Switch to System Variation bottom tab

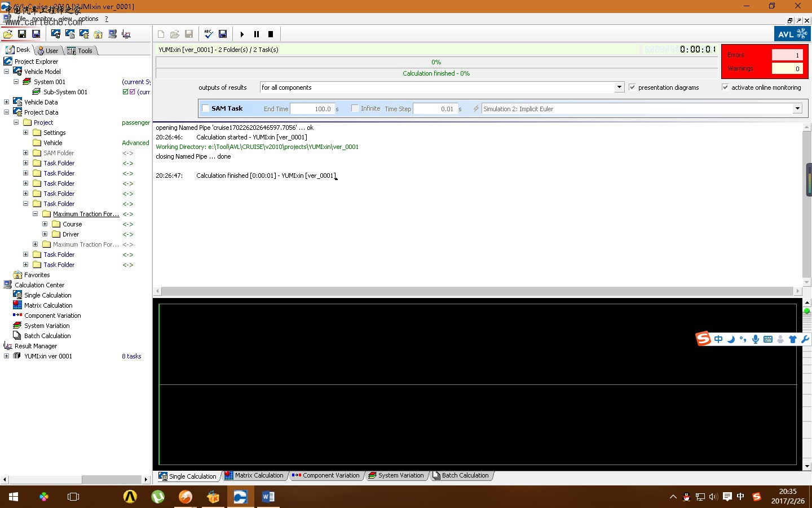(x=396, y=475)
